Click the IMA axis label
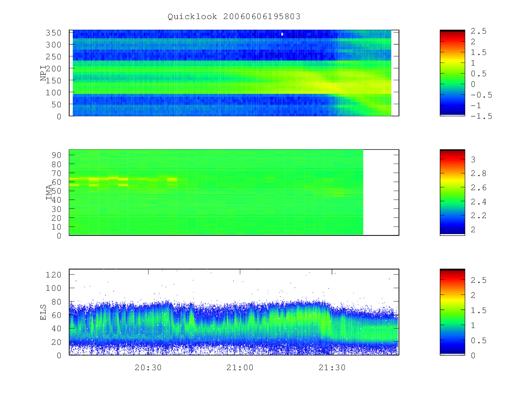This screenshot has width=532, height=399. (49, 193)
